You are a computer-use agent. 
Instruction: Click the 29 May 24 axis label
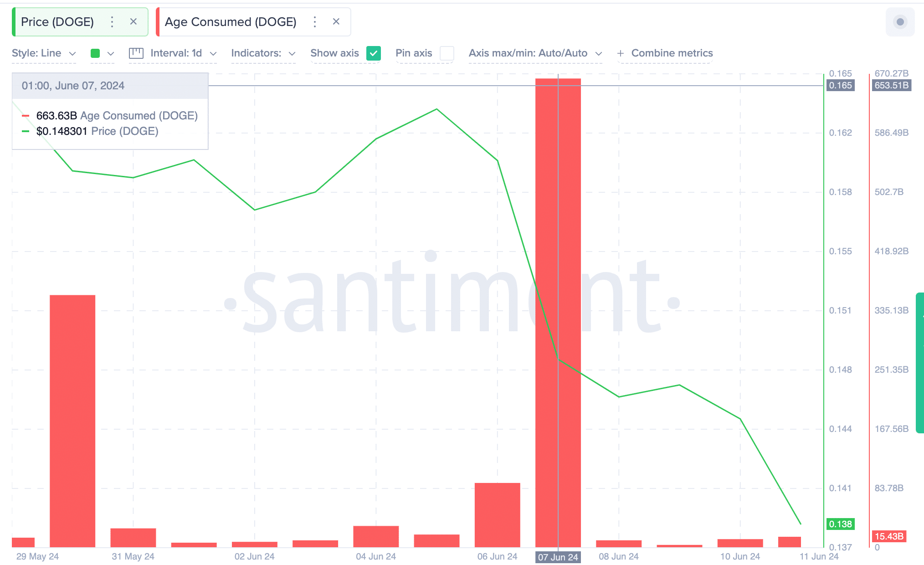click(x=37, y=557)
